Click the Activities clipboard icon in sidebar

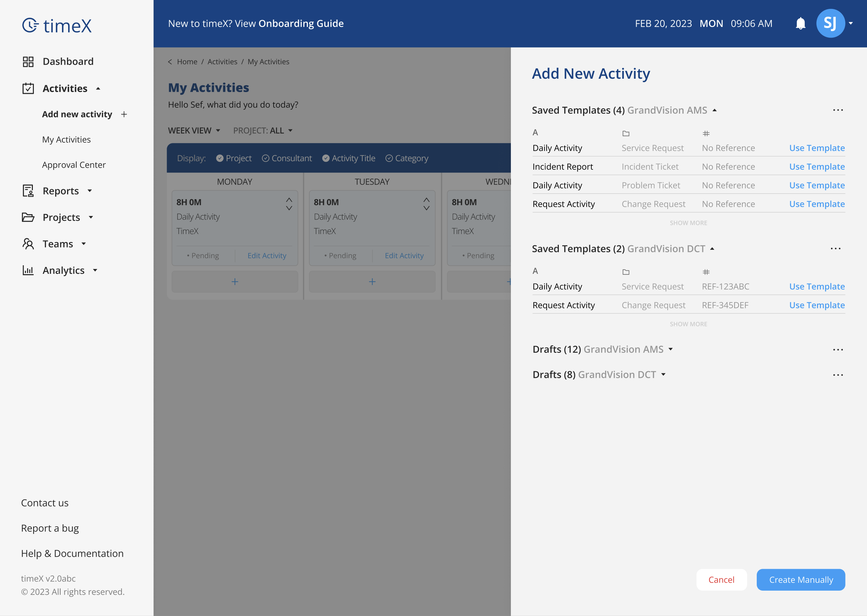pos(28,88)
